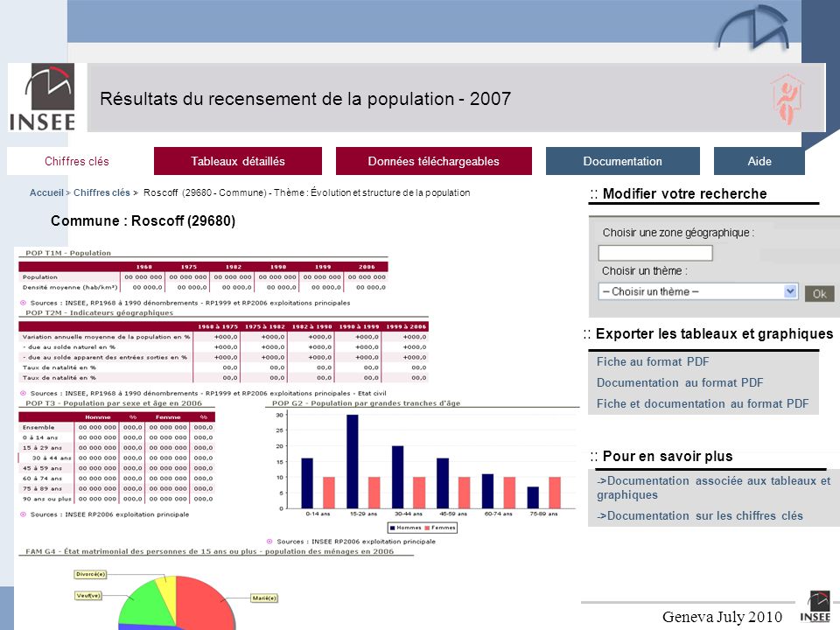Click the POP T2M - Indicateurs géographiques title
Image resolution: width=840 pixels, height=630 pixels.
[99, 312]
